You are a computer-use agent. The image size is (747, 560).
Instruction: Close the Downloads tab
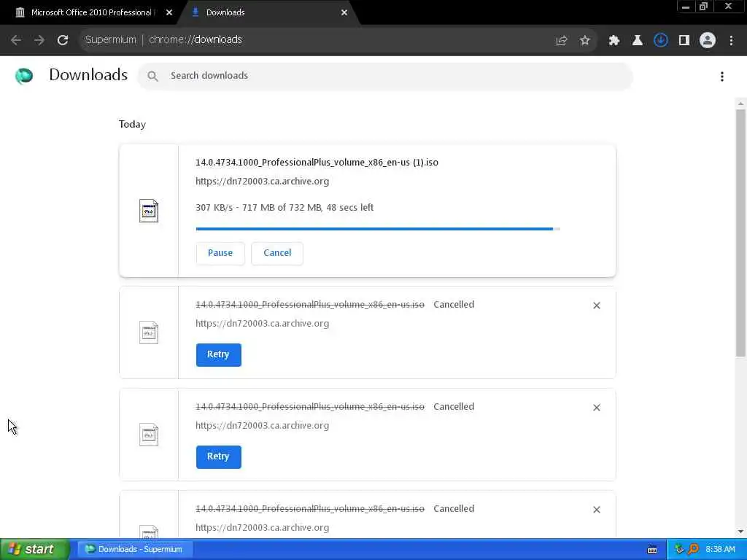(x=344, y=13)
